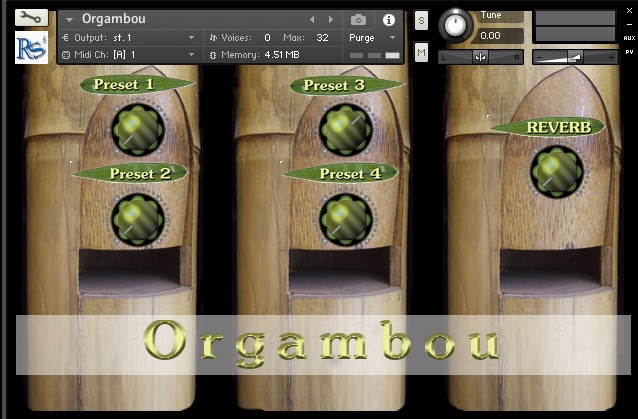Click the Max voices value 32
638x419 pixels.
coord(322,38)
